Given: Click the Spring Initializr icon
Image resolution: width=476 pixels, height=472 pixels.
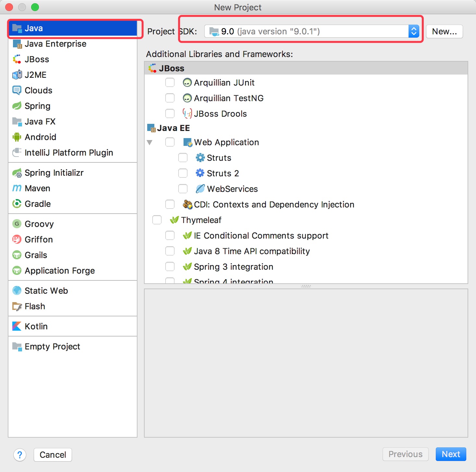Looking at the screenshot, I should (17, 173).
